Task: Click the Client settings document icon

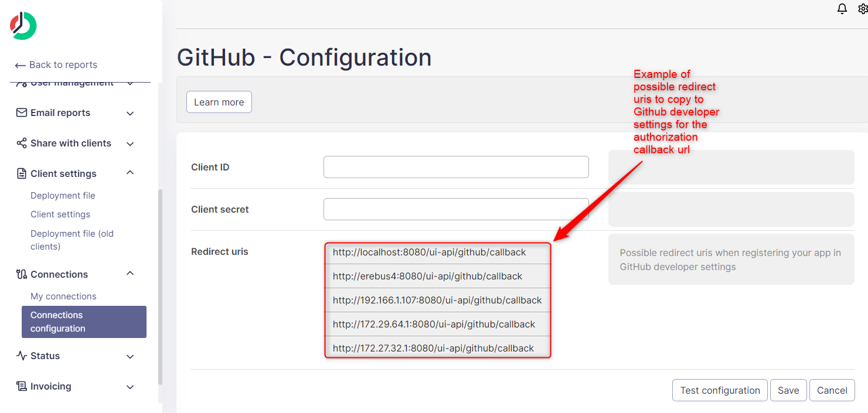Action: [x=22, y=173]
